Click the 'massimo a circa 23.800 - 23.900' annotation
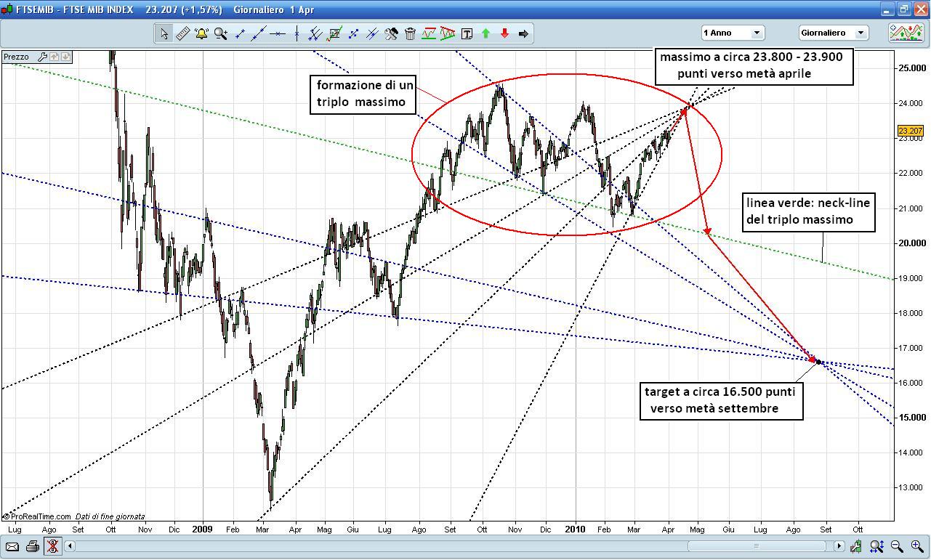931x560 pixels. tap(753, 66)
